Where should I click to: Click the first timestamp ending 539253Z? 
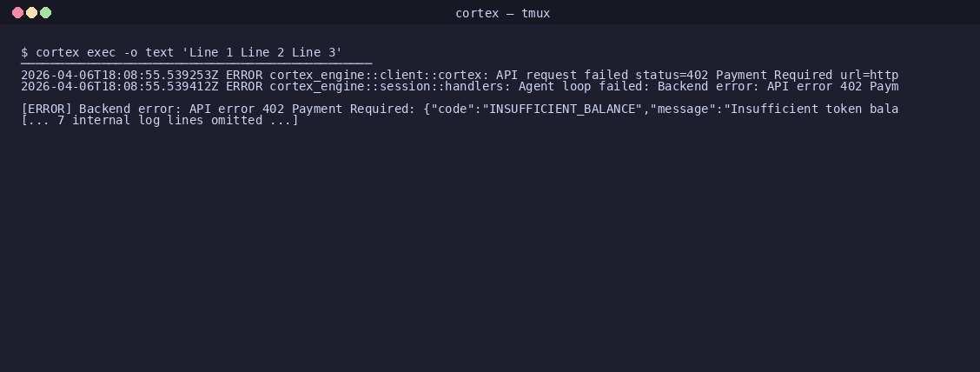[119, 75]
